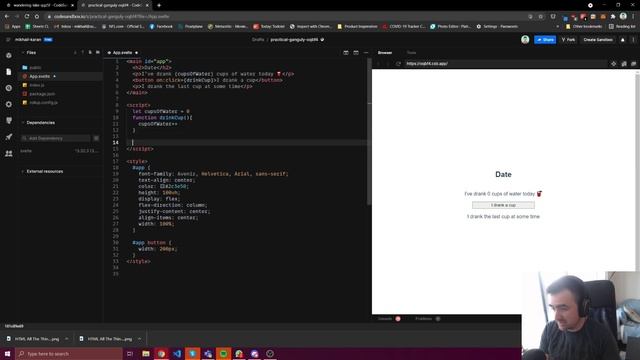Switch editor to split-view layout icon
The image size is (640, 360).
tap(346, 53)
